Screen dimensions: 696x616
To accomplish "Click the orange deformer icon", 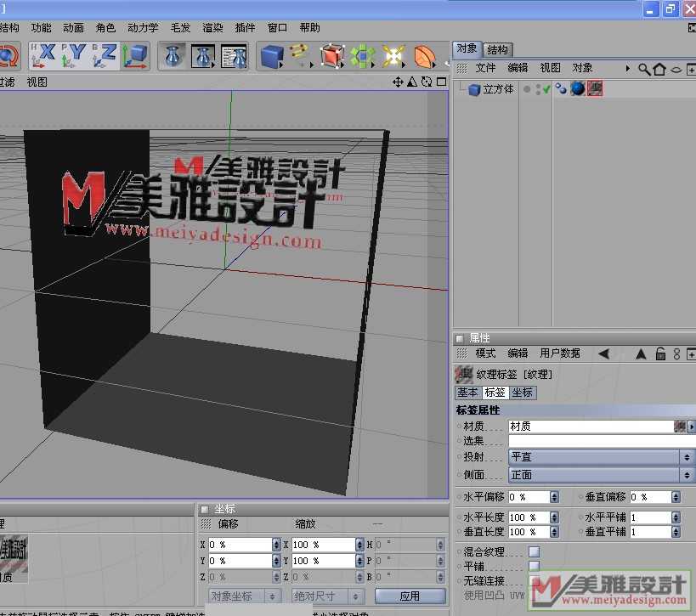I will pyautogui.click(x=424, y=56).
